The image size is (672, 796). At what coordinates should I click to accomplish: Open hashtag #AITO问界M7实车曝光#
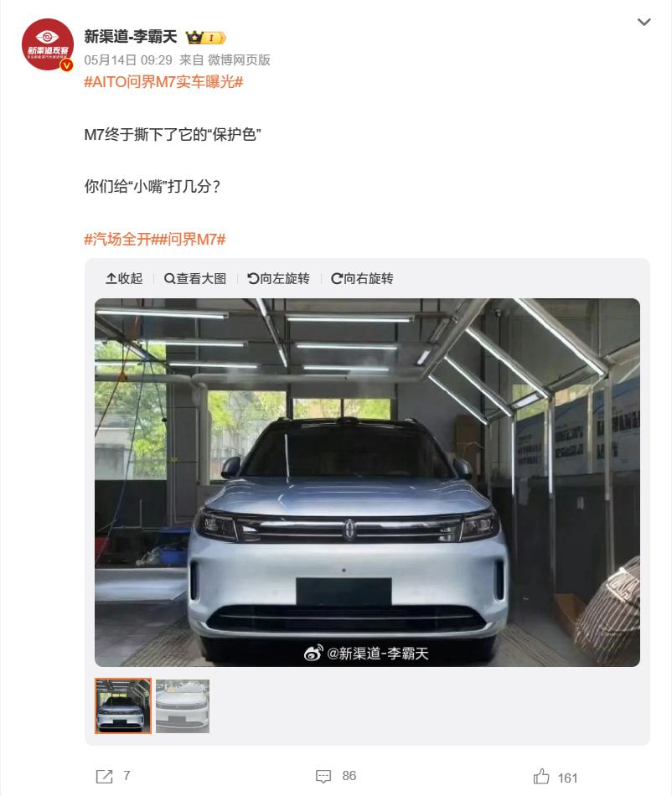pos(163,82)
